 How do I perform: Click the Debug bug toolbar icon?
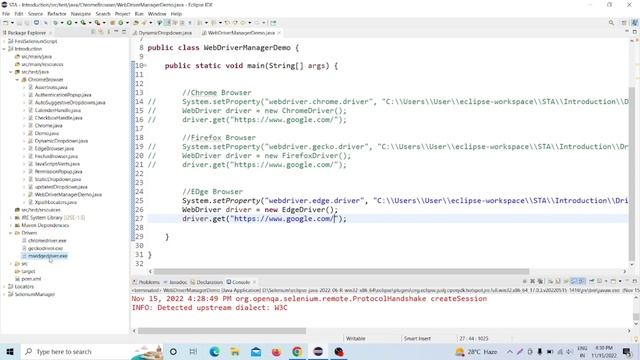tap(56, 23)
